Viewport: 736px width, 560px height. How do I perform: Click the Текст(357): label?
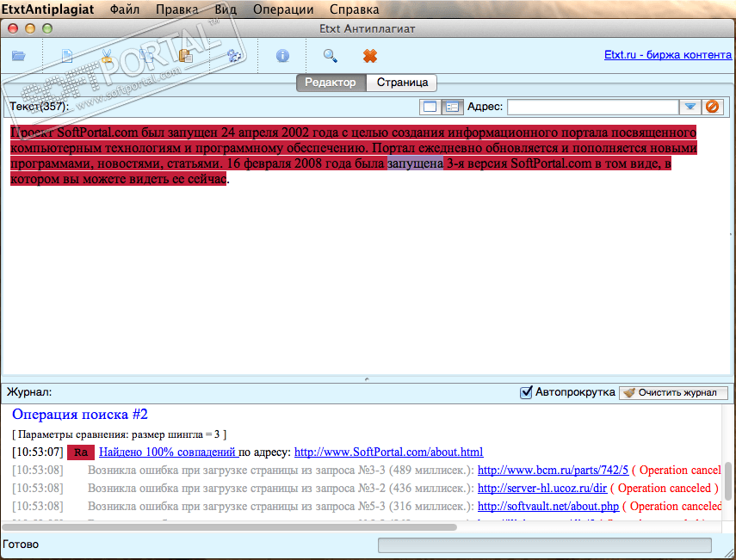coord(39,107)
